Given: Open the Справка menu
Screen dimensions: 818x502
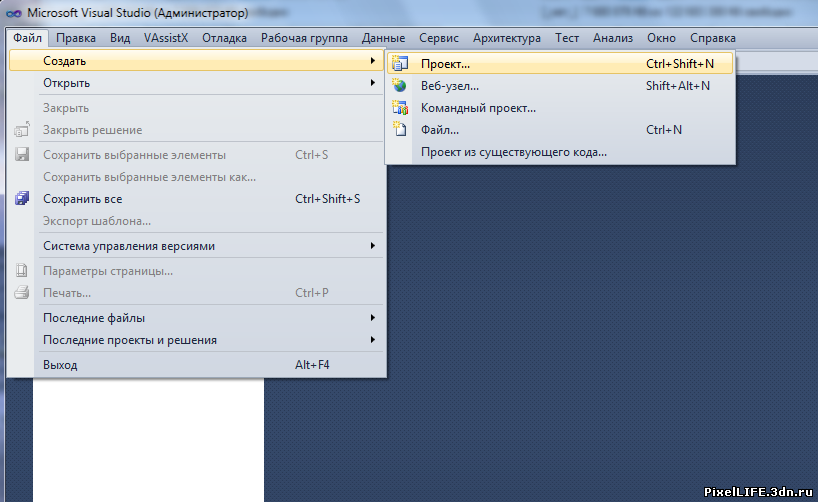Looking at the screenshot, I should 713,38.
